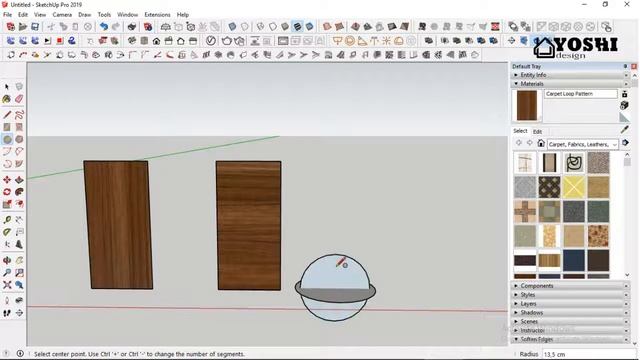Choose the Move tool
Screen dimensions: 640x360
(x=7, y=180)
